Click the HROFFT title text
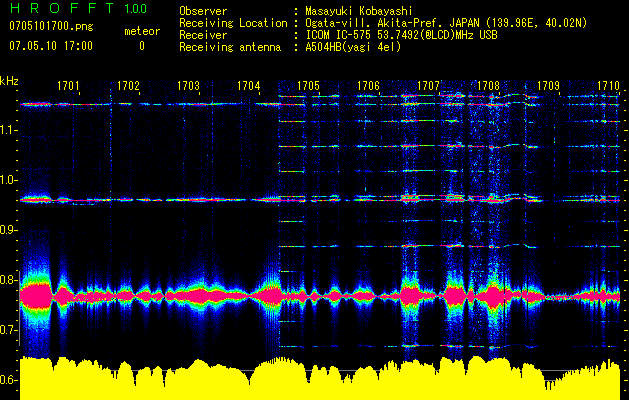 pos(62,8)
